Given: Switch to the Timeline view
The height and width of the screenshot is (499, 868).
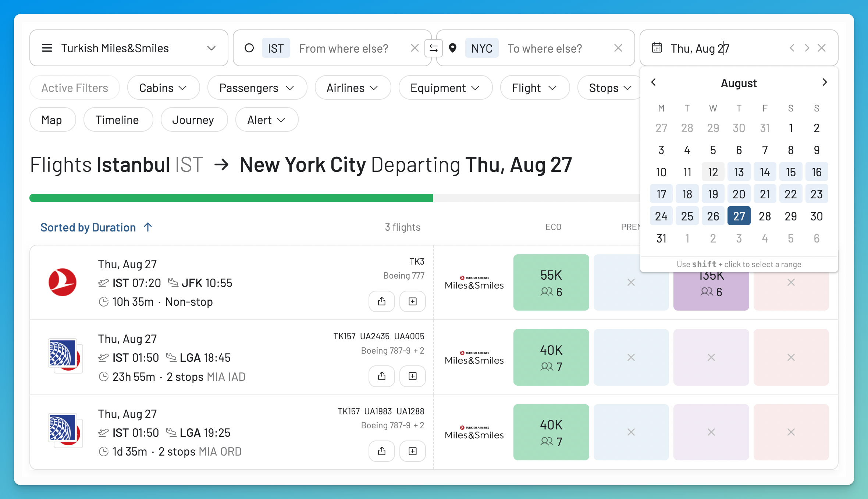Looking at the screenshot, I should point(118,120).
